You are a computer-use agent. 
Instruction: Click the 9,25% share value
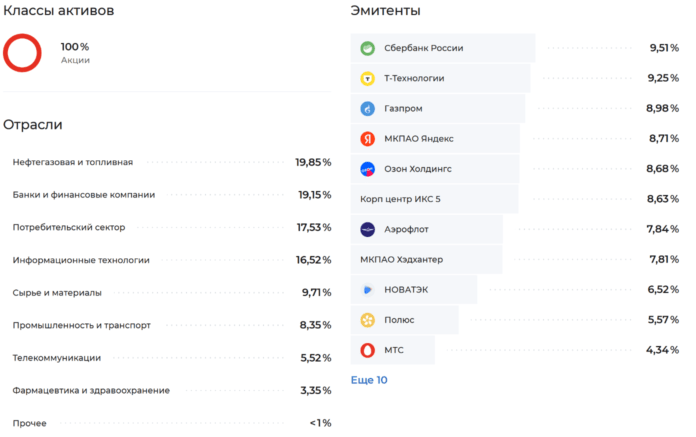pyautogui.click(x=663, y=78)
